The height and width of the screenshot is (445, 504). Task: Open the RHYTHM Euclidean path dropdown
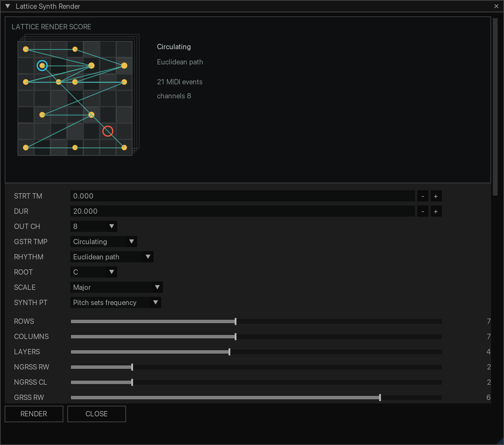tap(112, 257)
